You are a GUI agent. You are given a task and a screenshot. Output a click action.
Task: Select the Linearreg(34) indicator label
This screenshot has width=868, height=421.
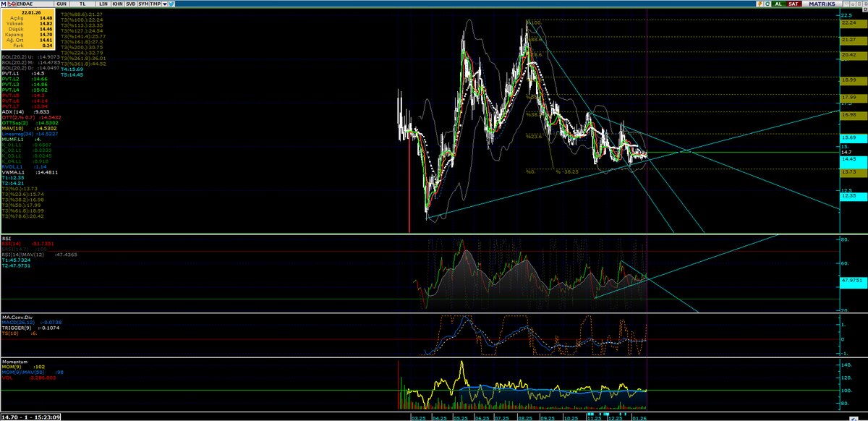point(16,134)
